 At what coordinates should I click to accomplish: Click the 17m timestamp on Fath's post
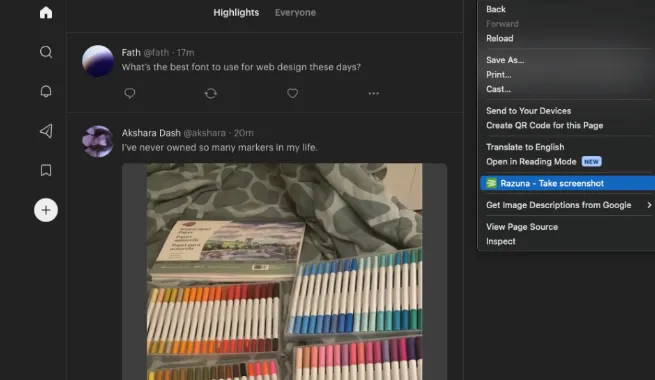185,53
